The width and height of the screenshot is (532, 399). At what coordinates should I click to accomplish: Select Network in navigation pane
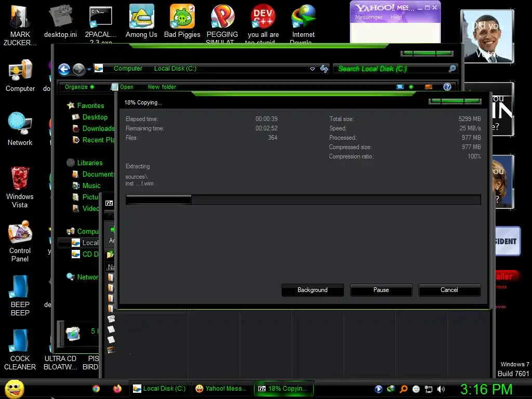[x=83, y=277]
